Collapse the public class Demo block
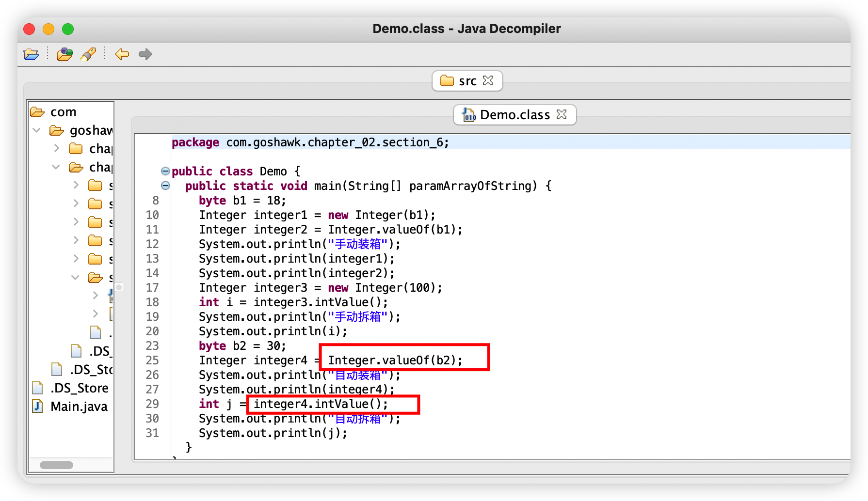 tap(165, 171)
